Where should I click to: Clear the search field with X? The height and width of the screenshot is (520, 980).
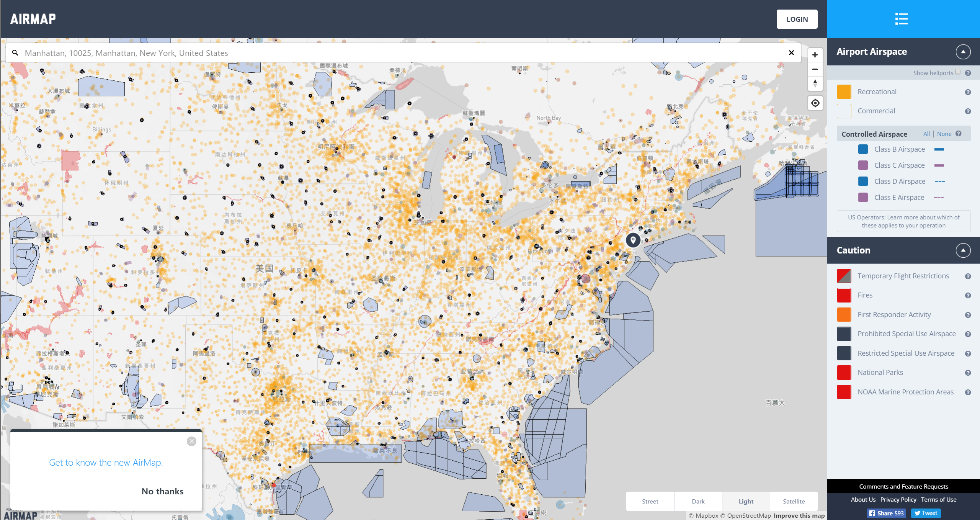[791, 53]
